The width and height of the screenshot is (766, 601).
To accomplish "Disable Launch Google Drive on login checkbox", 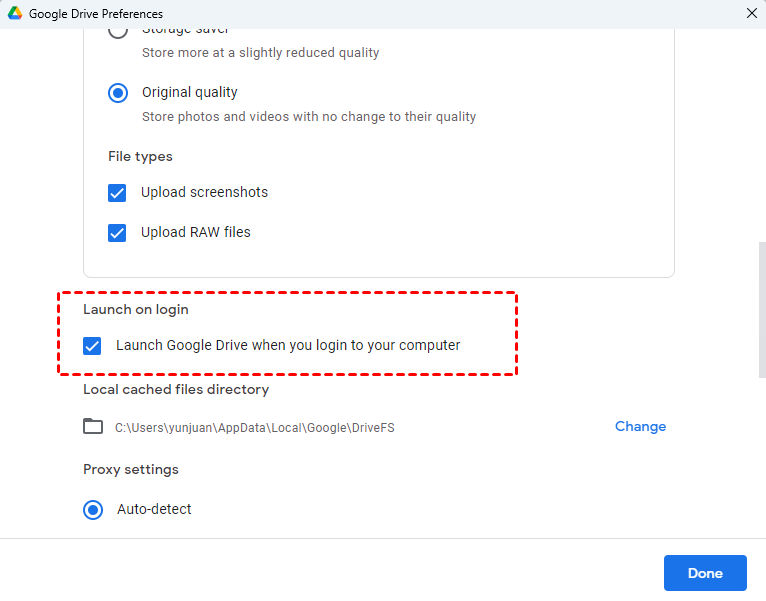I will [x=92, y=346].
